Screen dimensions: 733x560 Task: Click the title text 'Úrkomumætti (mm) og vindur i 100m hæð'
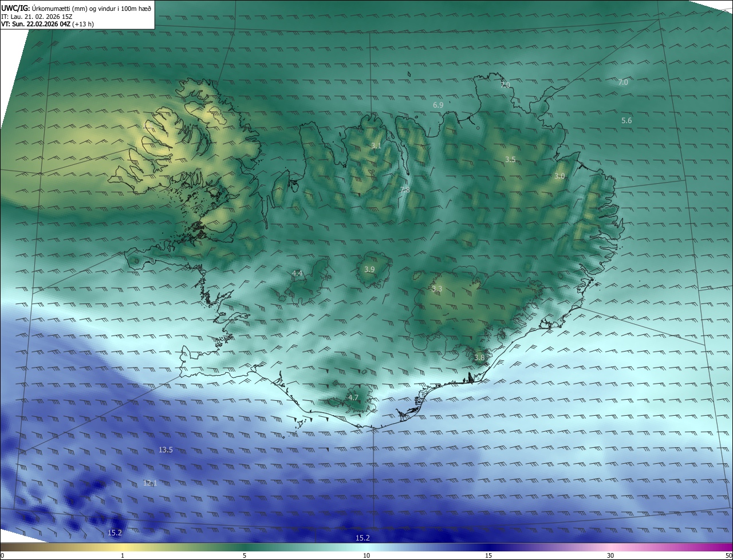(x=92, y=9)
